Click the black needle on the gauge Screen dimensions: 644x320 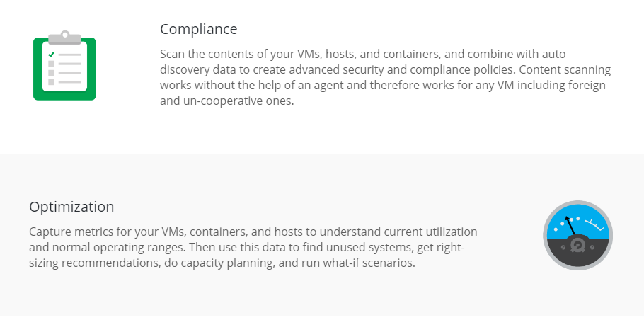point(570,227)
